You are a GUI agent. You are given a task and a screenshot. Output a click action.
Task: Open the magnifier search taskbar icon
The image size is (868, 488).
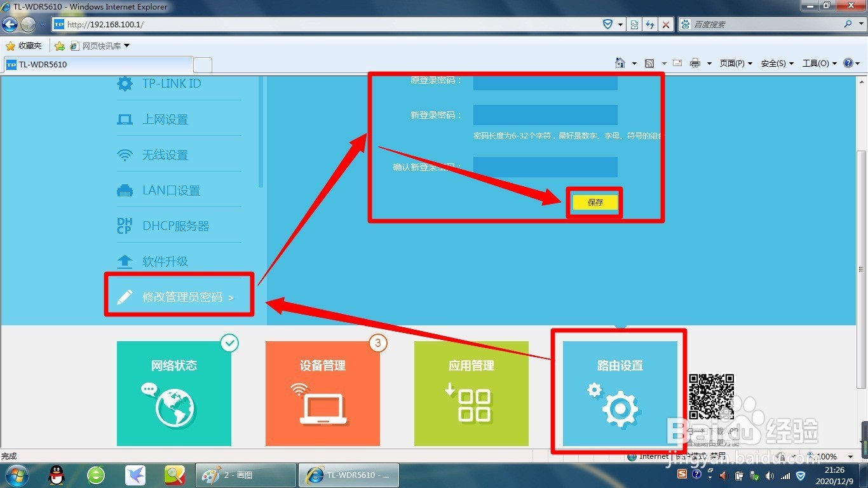click(174, 475)
